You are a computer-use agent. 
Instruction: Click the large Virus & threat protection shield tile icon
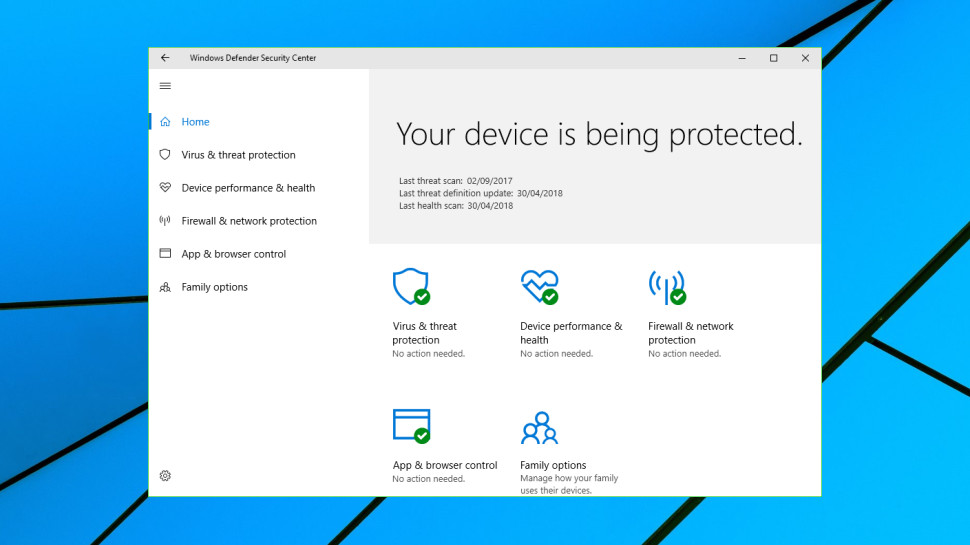click(411, 287)
